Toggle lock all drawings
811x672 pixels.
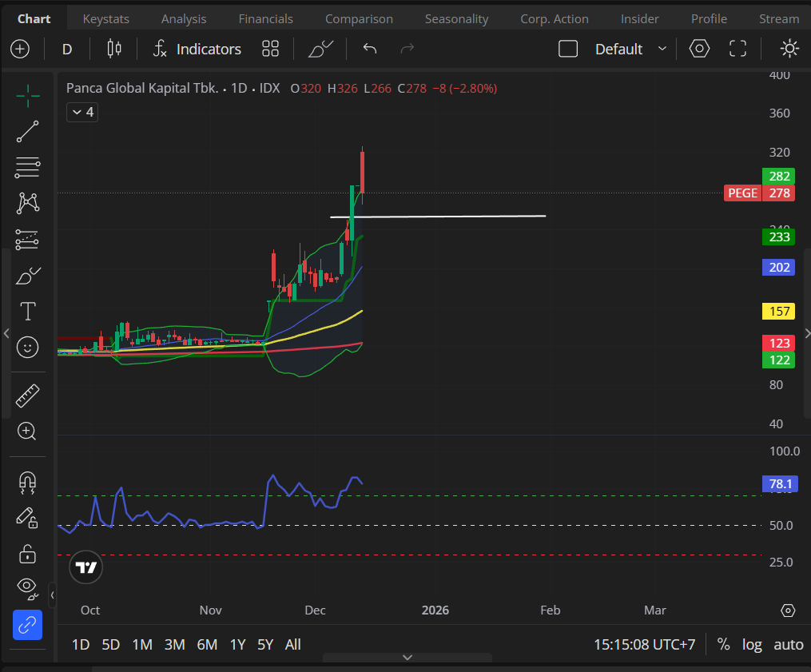click(27, 553)
